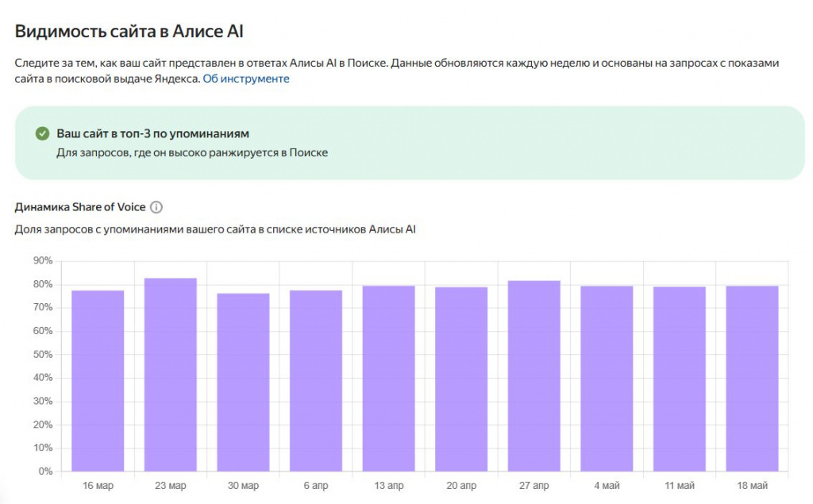Click the text "Ваш сайт в топ-3 по упоминаниям"
The image size is (813, 504).
click(153, 134)
